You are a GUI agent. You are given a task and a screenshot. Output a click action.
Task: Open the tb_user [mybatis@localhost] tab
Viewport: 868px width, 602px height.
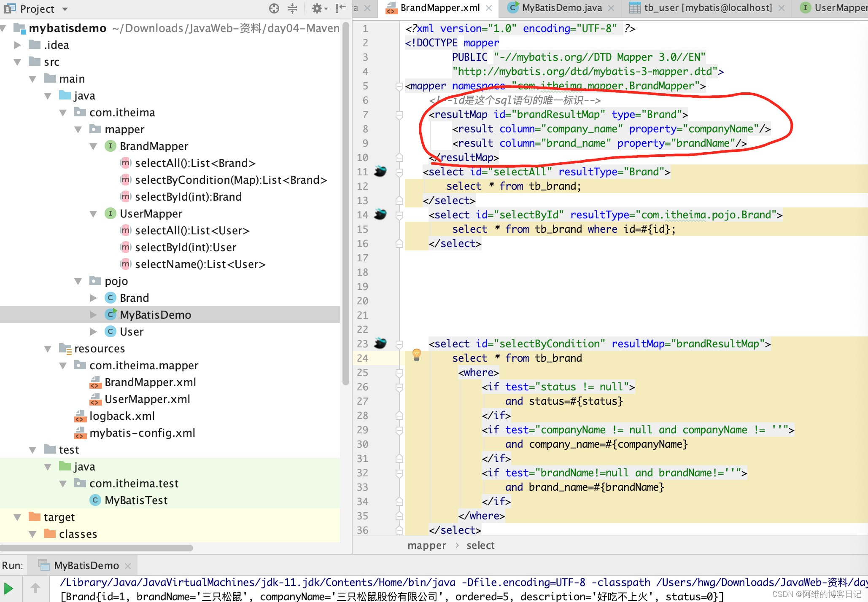pyautogui.click(x=708, y=8)
